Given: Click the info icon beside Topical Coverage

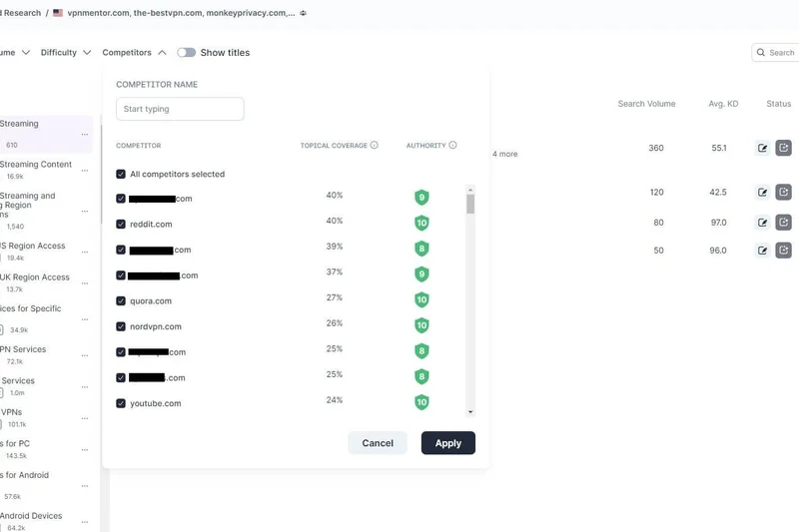Looking at the screenshot, I should pos(375,146).
